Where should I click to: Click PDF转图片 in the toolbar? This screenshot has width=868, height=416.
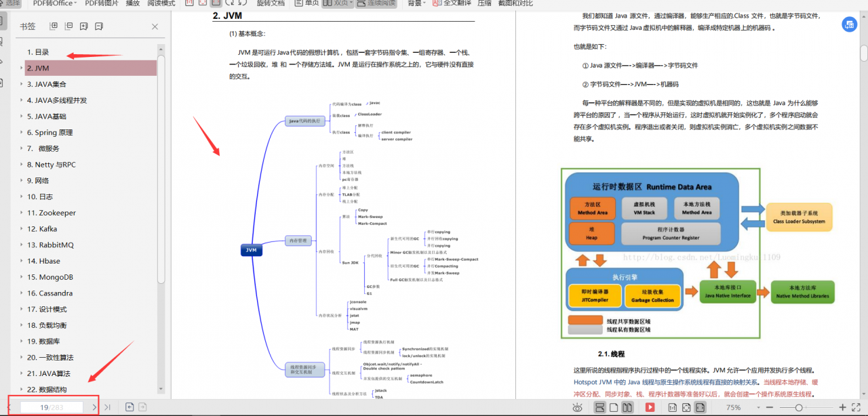[x=102, y=3]
